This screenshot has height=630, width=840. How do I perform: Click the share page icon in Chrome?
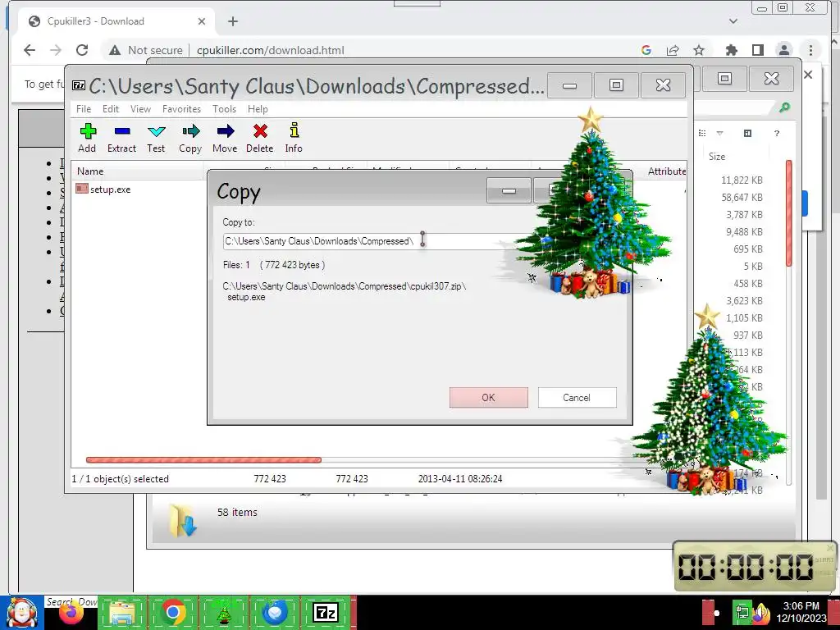tap(673, 50)
